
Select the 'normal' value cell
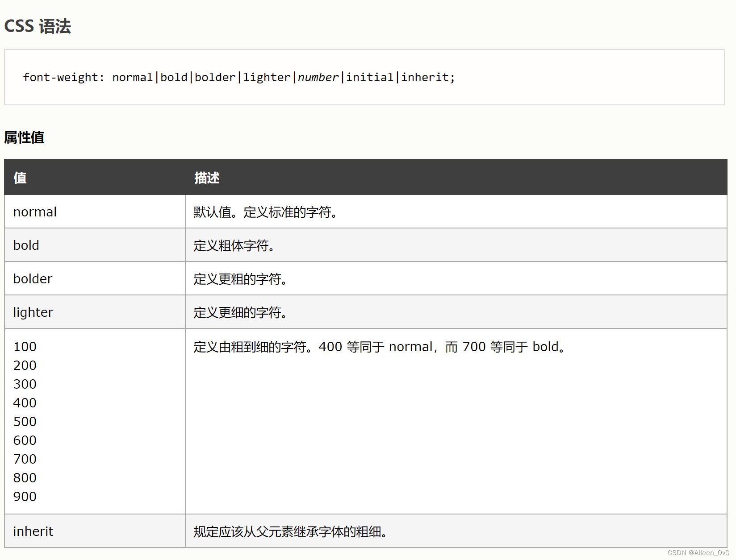click(x=95, y=212)
